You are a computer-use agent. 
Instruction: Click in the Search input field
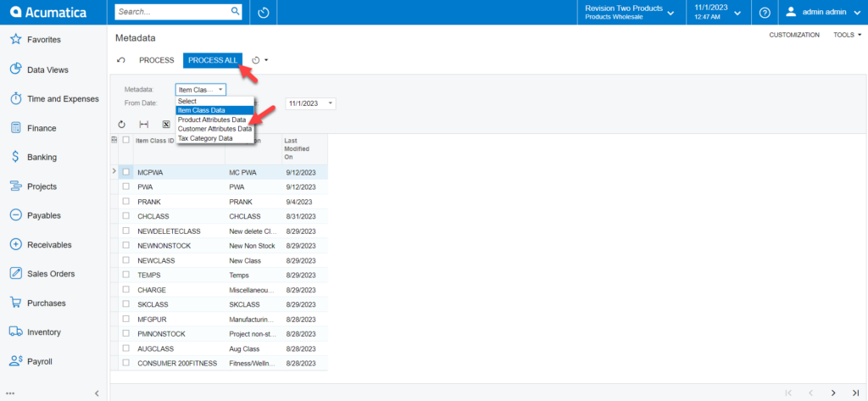173,11
